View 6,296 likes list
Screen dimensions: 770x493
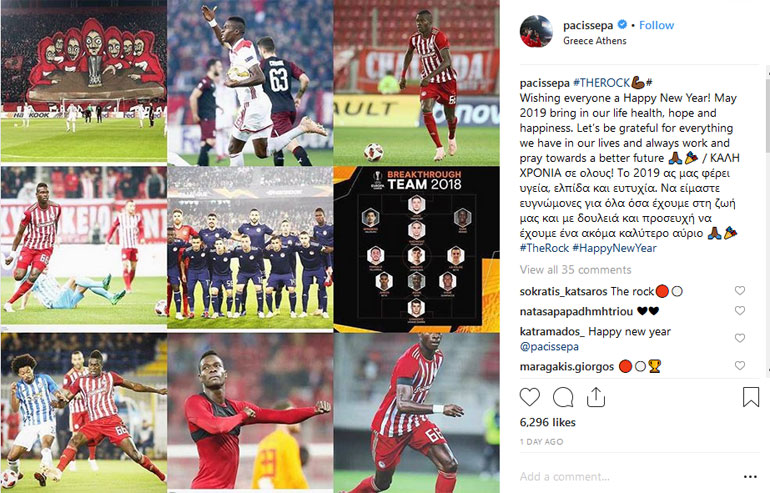click(548, 422)
